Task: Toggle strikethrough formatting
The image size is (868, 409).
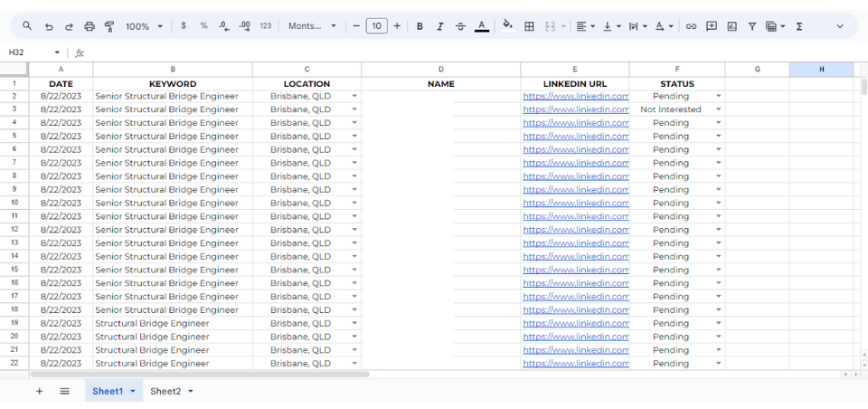Action: [x=460, y=26]
